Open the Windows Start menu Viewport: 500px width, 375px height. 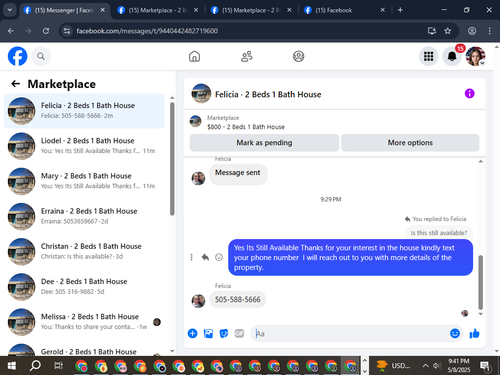(x=12, y=366)
